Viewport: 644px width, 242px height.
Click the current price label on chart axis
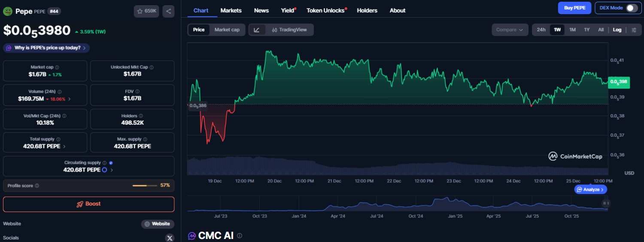619,82
